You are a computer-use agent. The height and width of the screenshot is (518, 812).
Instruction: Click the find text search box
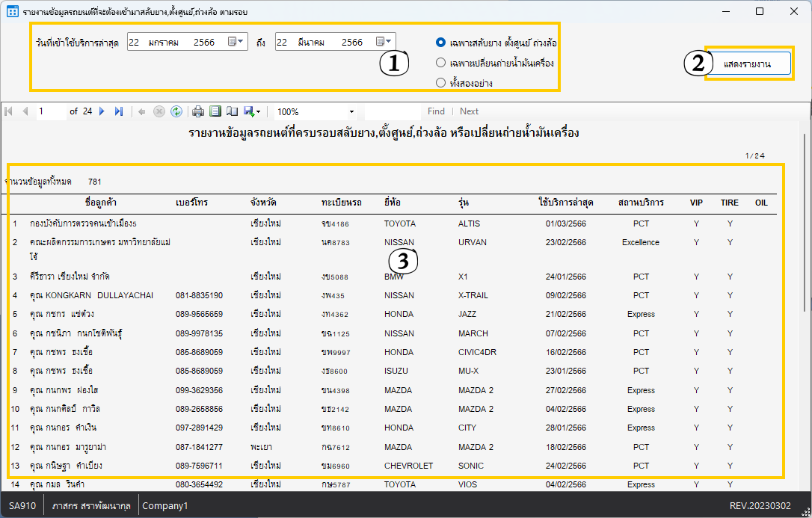click(392, 111)
